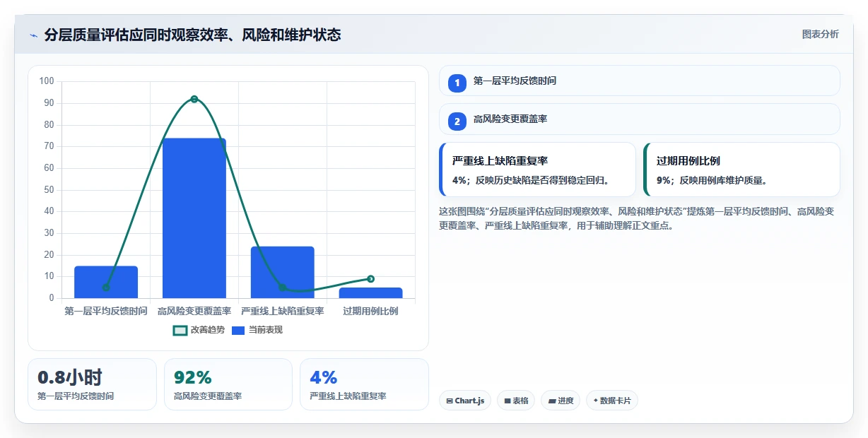The height and width of the screenshot is (438, 868).
Task: Click the summary paragraph starting 这张图围绕
Action: [637, 218]
